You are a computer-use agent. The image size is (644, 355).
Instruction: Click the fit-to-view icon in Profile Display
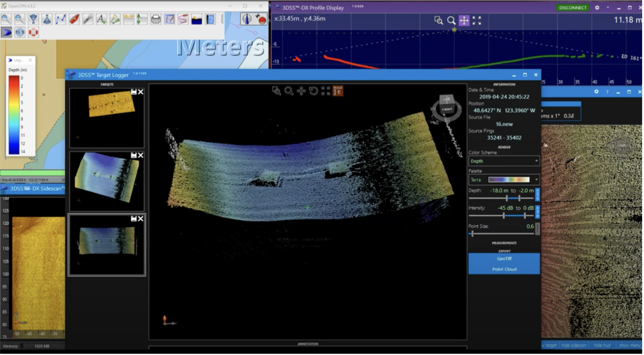tap(477, 20)
